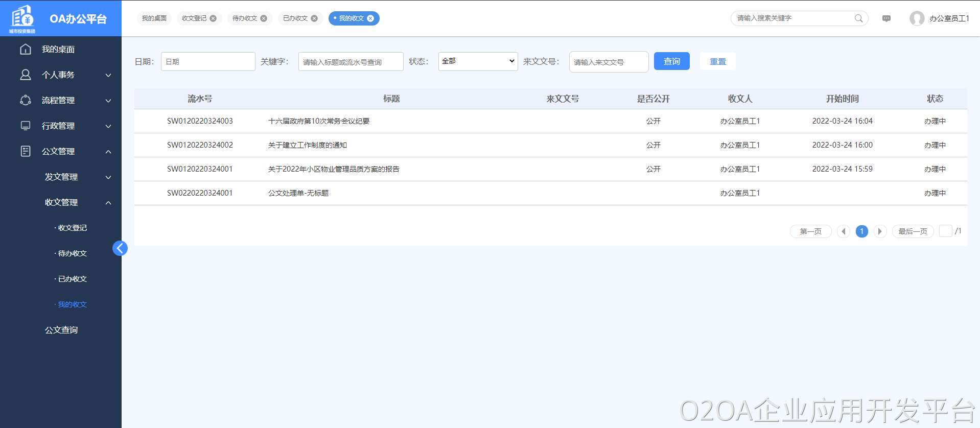Collapse the 收文管理 submenu
This screenshot has height=428, width=980.
tap(108, 203)
